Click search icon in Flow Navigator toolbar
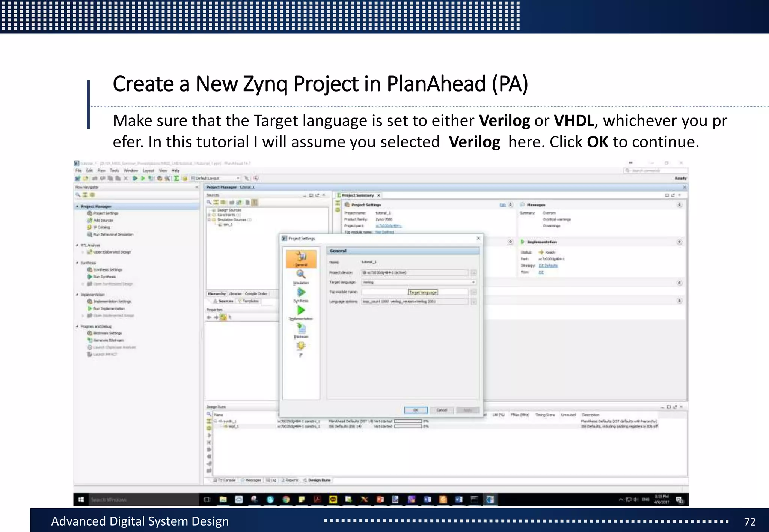Image resolution: width=769 pixels, height=532 pixels. tap(78, 195)
